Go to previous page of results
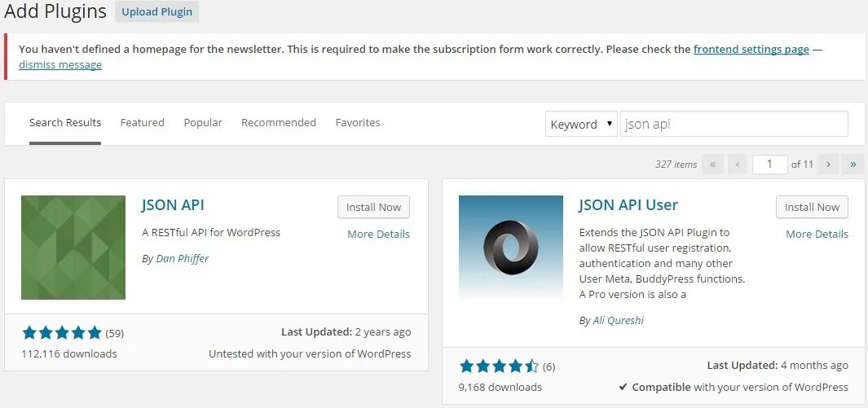Screen dimensions: 868x408 738,165
